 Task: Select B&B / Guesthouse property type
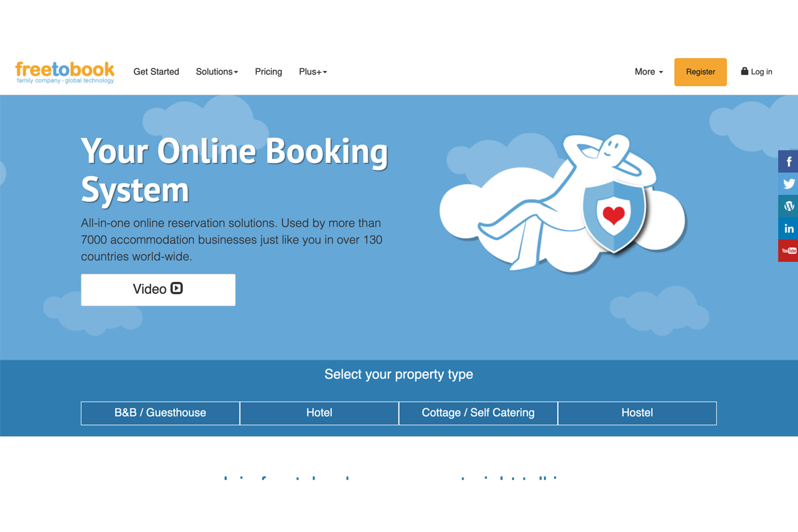pos(160,413)
